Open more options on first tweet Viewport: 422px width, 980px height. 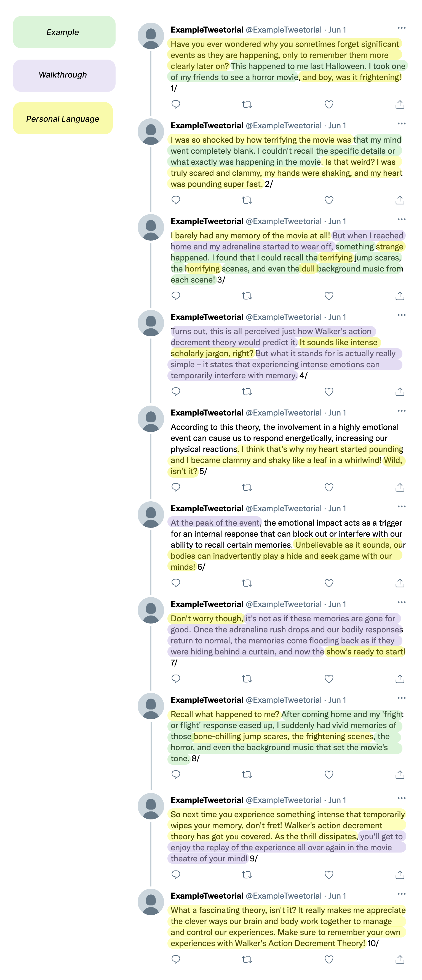coord(402,28)
